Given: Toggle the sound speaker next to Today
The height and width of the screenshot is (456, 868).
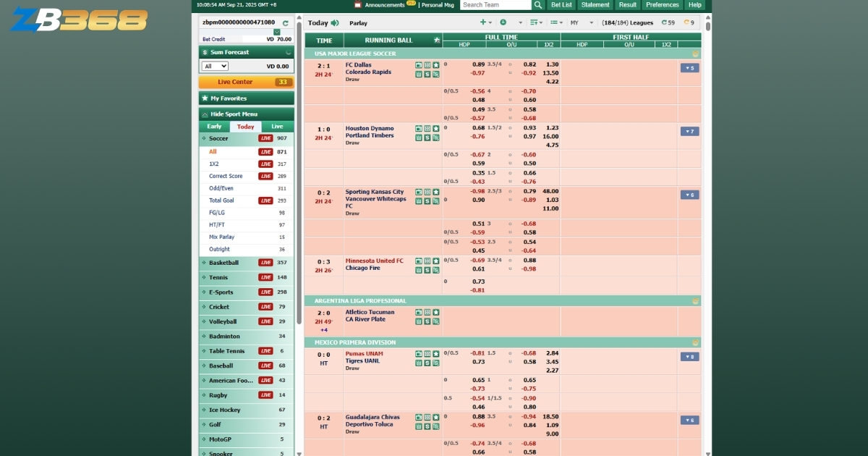Looking at the screenshot, I should pos(335,23).
